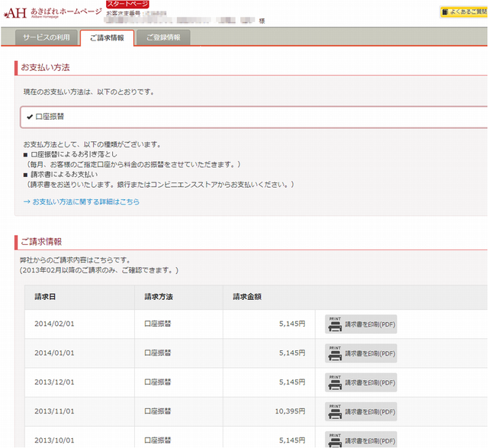
Task: Click the 請求方法 column header
Action: [159, 297]
